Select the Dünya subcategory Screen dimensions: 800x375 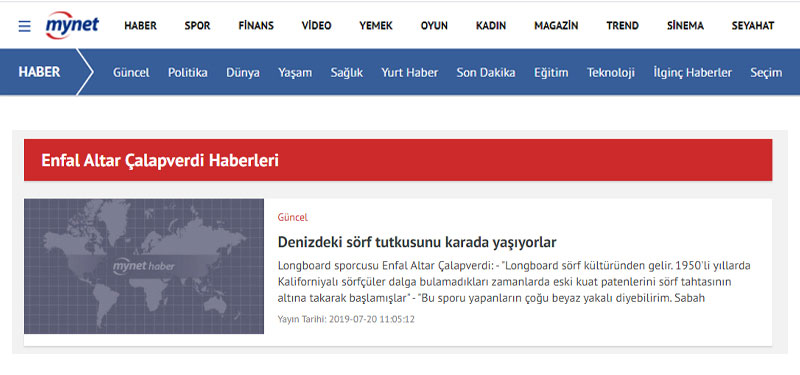click(243, 73)
